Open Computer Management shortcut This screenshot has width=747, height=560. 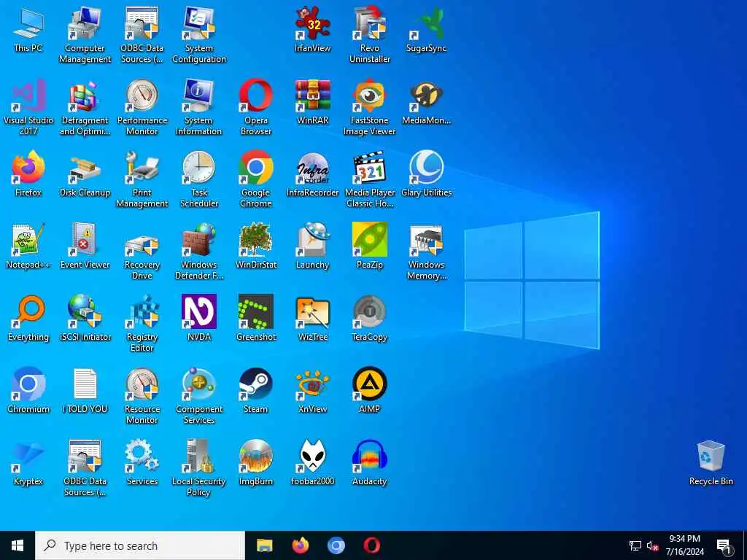point(85,34)
